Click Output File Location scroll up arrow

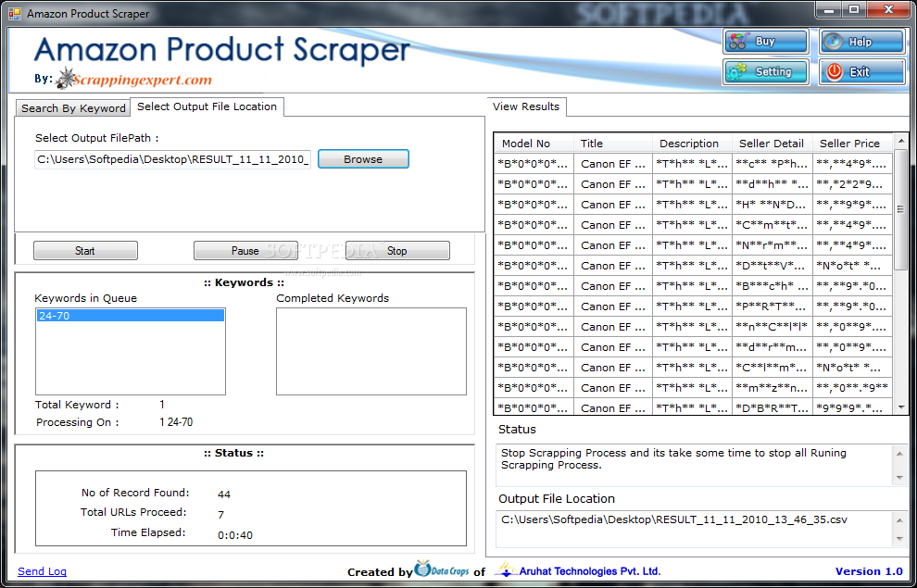click(x=899, y=519)
